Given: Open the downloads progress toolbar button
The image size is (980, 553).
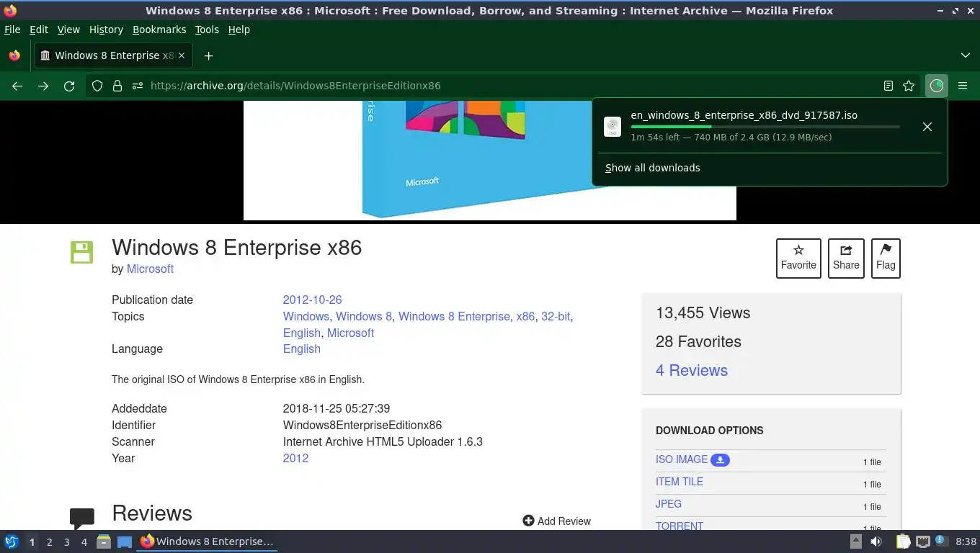Looking at the screenshot, I should 937,86.
